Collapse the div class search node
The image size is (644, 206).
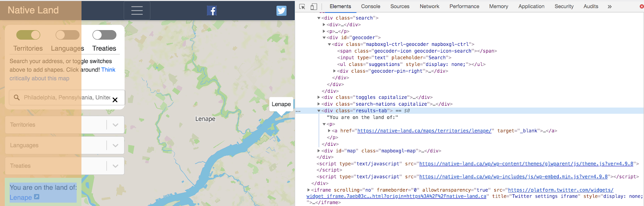[319, 18]
